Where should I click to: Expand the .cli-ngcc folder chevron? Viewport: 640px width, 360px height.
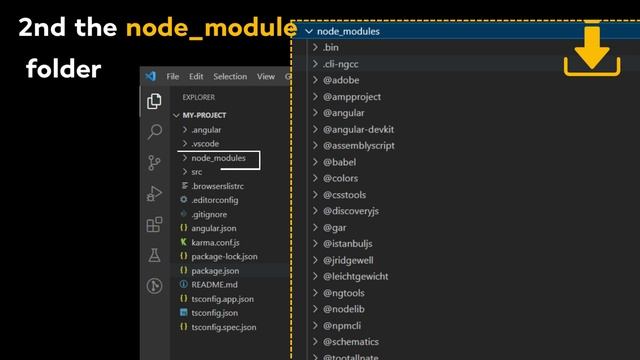click(x=316, y=64)
